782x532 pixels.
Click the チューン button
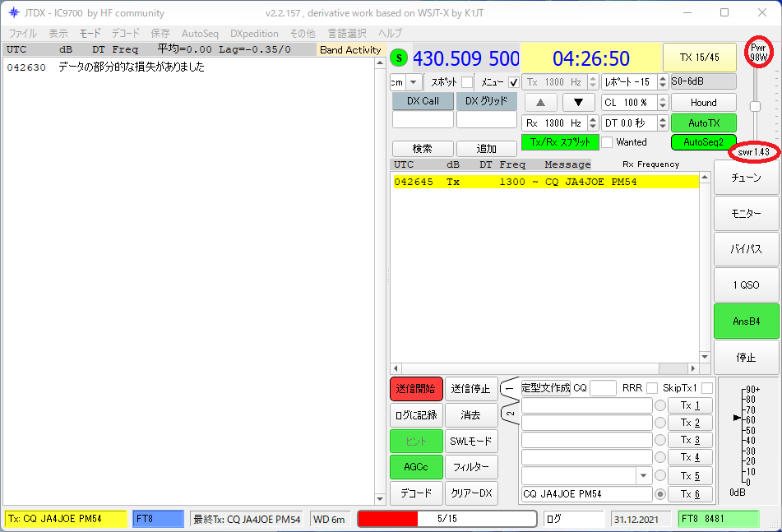[x=746, y=178]
